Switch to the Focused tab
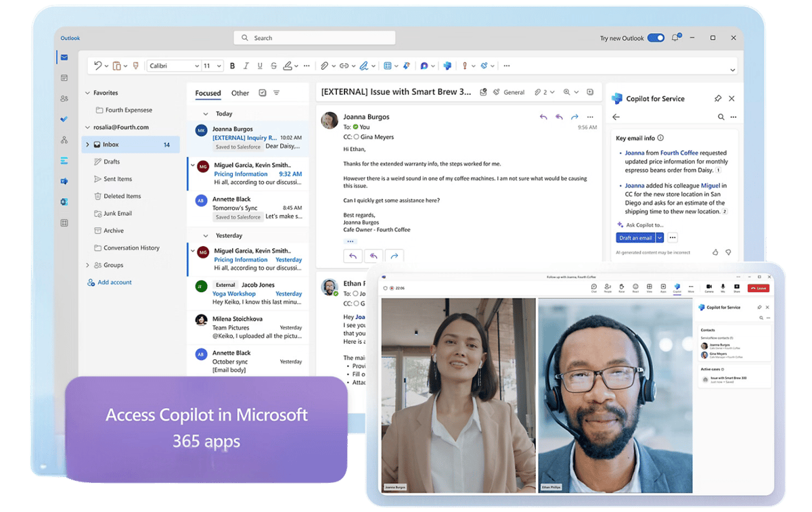Viewport: 812px width, 512px height. (208, 93)
